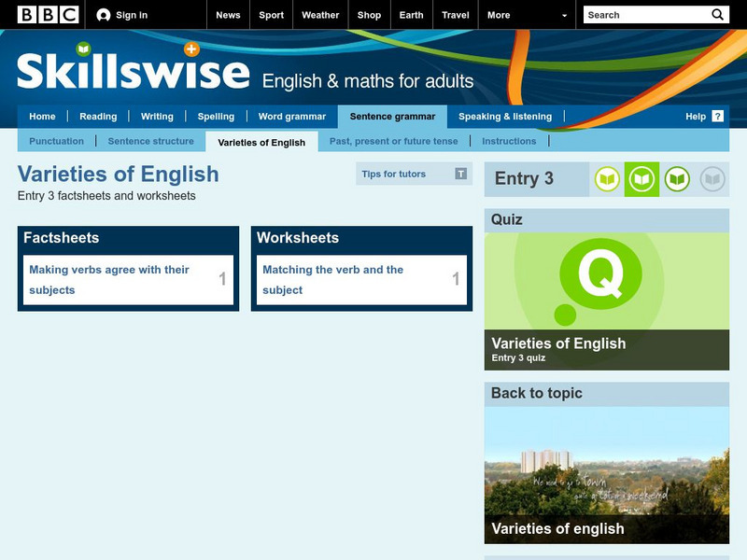Screen dimensions: 747x560
Task: Click the Back to topic heading
Action: point(536,393)
